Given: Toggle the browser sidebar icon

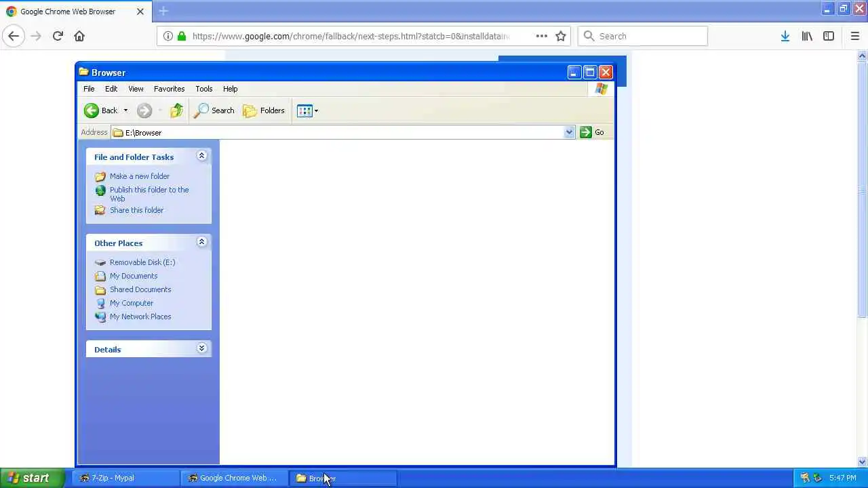Looking at the screenshot, I should coord(829,36).
